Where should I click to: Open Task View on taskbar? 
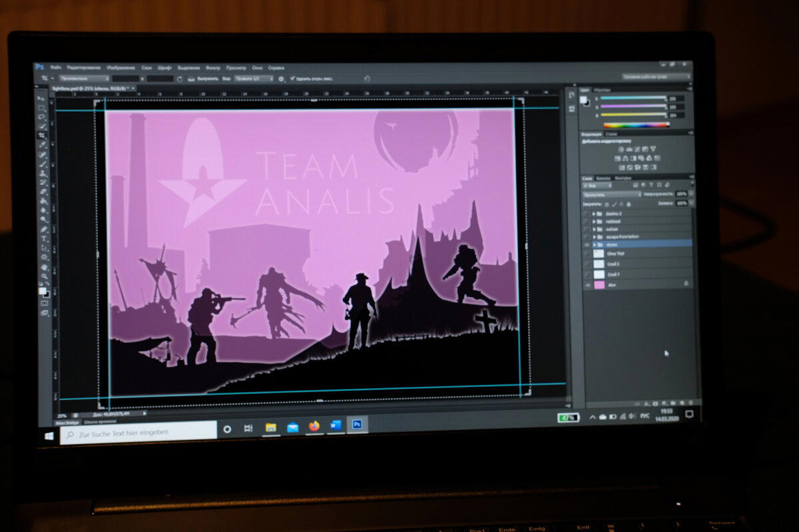[248, 429]
